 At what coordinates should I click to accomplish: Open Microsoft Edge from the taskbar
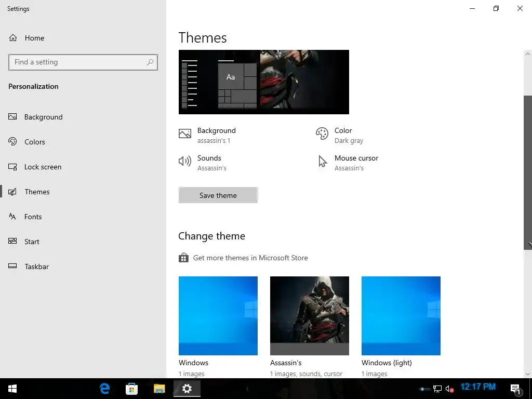click(104, 389)
